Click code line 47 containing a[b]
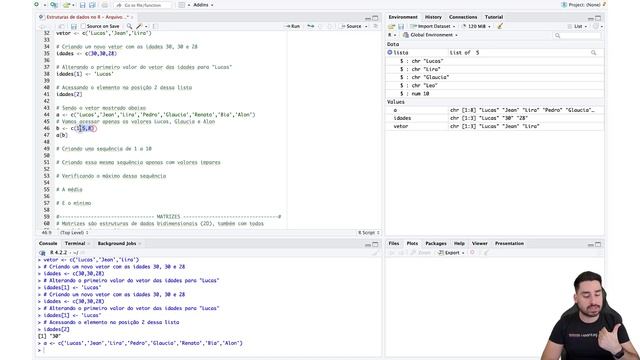The width and height of the screenshot is (640, 360). 62,135
